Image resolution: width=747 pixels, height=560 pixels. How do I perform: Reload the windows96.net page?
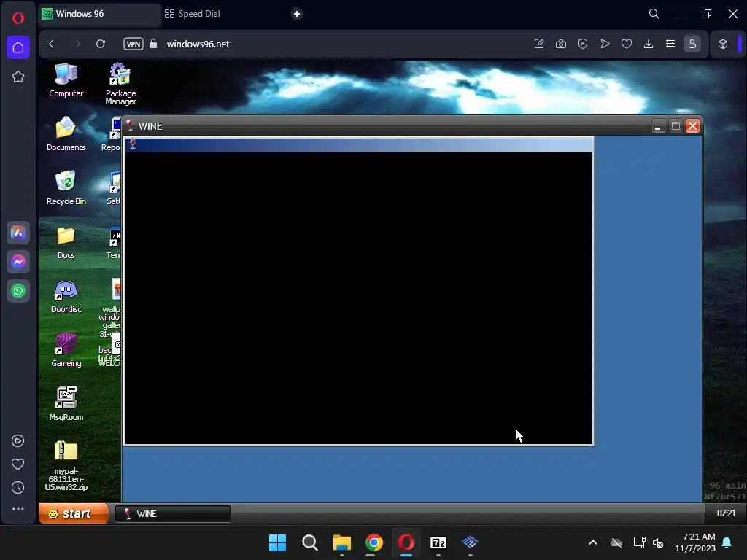101,44
